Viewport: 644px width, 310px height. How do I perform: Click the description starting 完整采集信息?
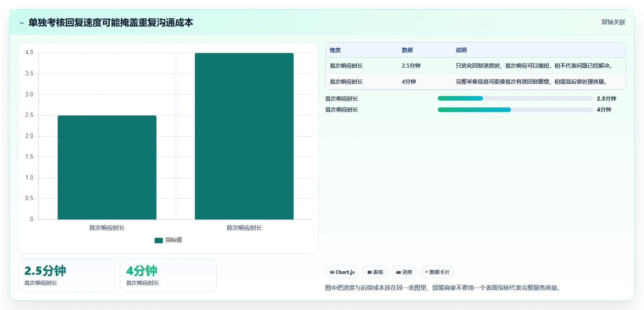(531, 82)
